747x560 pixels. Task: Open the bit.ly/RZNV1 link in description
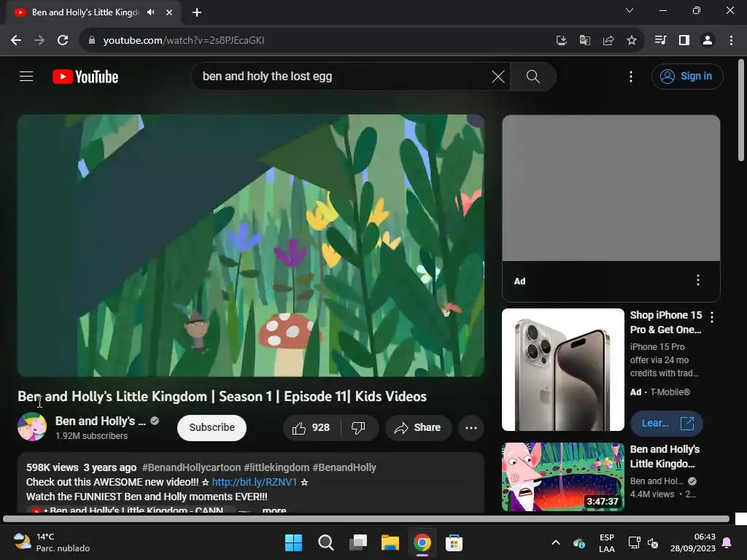(x=255, y=482)
